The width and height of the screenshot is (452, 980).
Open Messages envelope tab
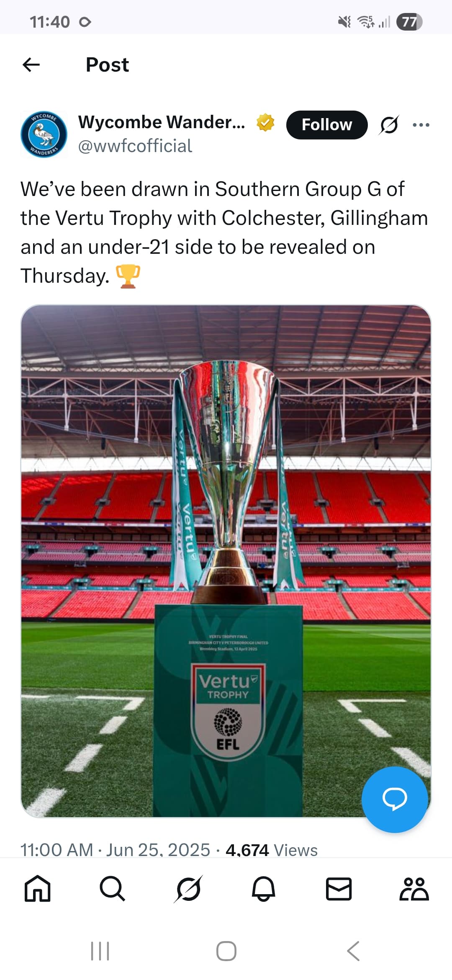[x=339, y=888]
